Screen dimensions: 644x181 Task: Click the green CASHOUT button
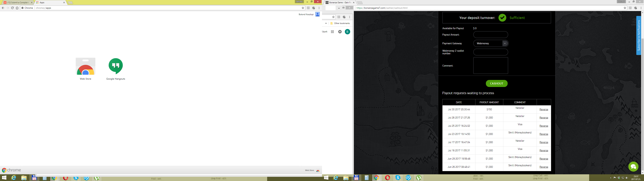[496, 83]
